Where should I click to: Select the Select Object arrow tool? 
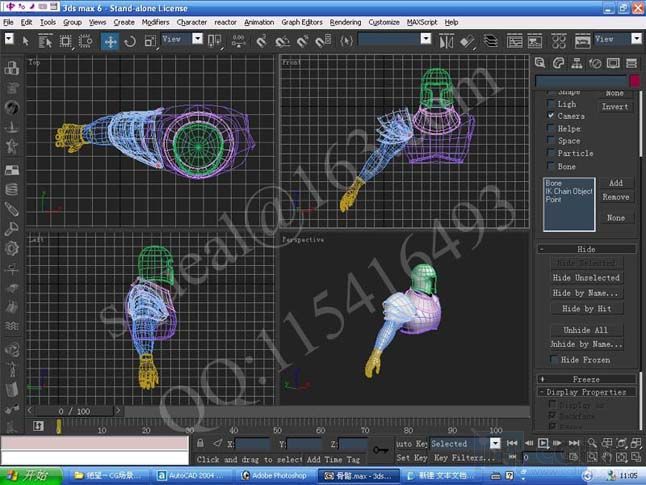pyautogui.click(x=26, y=41)
